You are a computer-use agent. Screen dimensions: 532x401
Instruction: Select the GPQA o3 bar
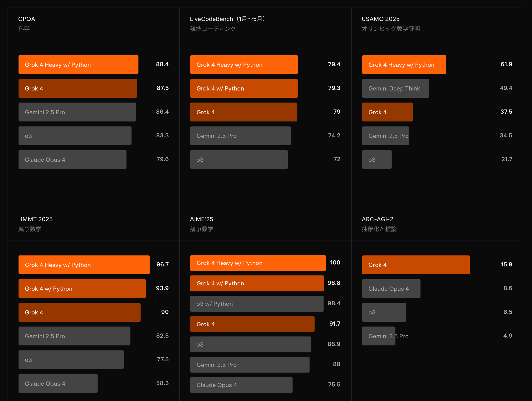pyautogui.click(x=75, y=136)
